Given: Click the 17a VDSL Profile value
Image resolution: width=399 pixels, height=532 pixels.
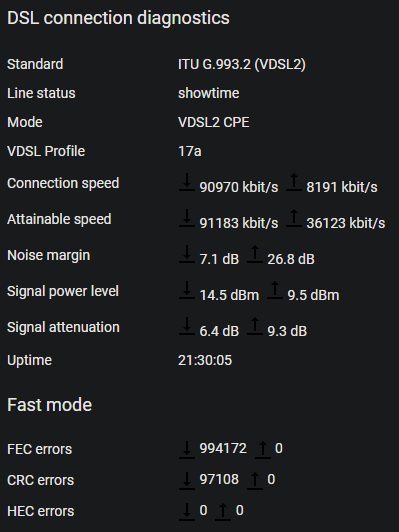Looking at the screenshot, I should pos(190,151).
